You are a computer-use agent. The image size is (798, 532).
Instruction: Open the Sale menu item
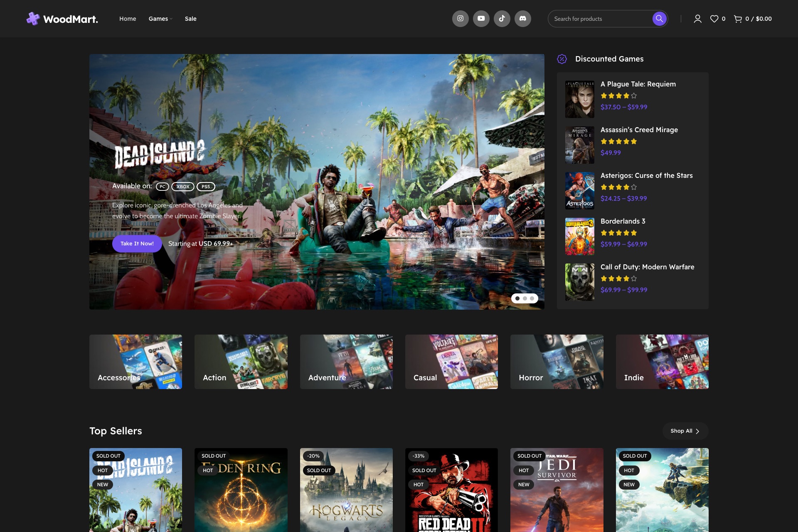pos(190,19)
